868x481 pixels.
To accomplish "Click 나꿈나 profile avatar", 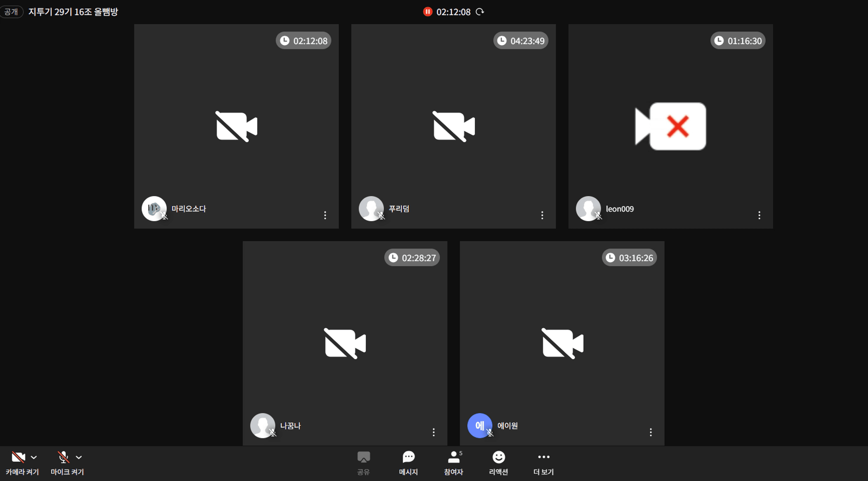I will pos(262,425).
